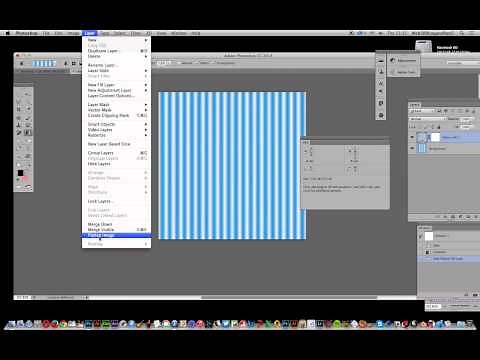Click the black foreground color swatch
480x360 pixels.
point(20,173)
